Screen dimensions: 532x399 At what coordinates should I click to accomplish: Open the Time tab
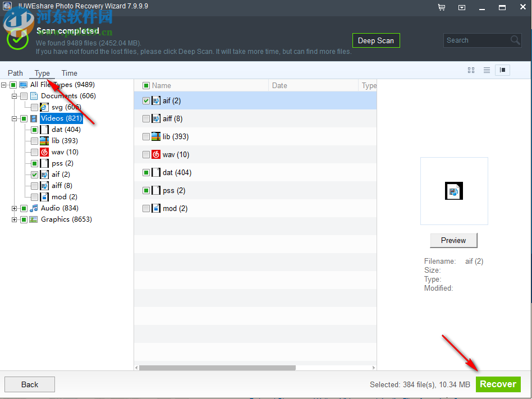coord(69,73)
